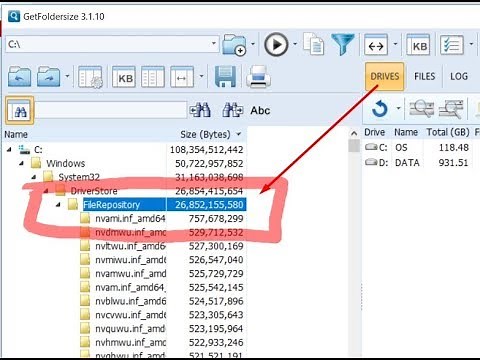The height and width of the screenshot is (360, 480).
Task: Click the Drive column header
Action: tap(375, 132)
